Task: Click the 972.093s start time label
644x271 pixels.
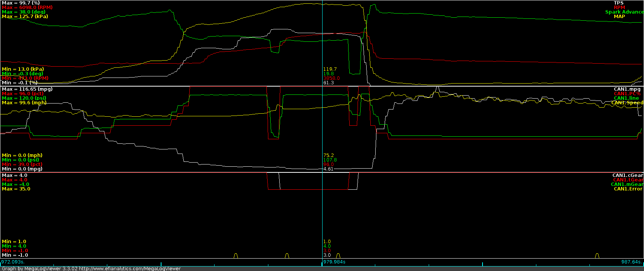Action: (x=13, y=262)
